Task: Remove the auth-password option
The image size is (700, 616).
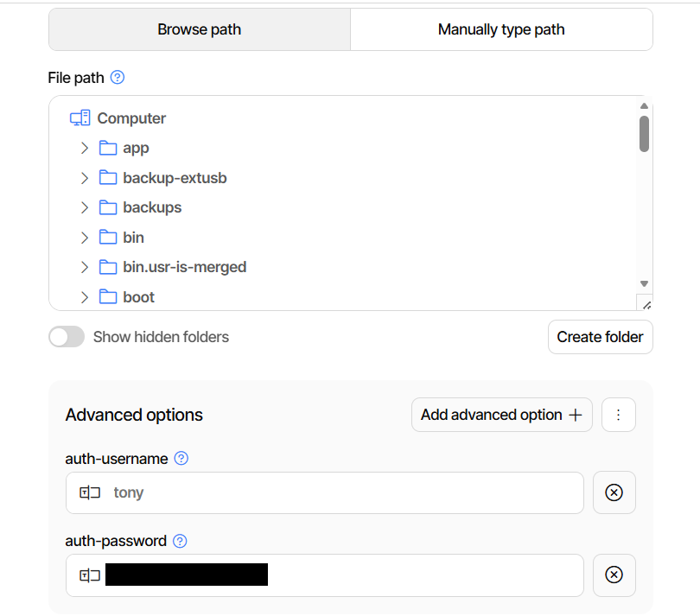Action: click(614, 575)
